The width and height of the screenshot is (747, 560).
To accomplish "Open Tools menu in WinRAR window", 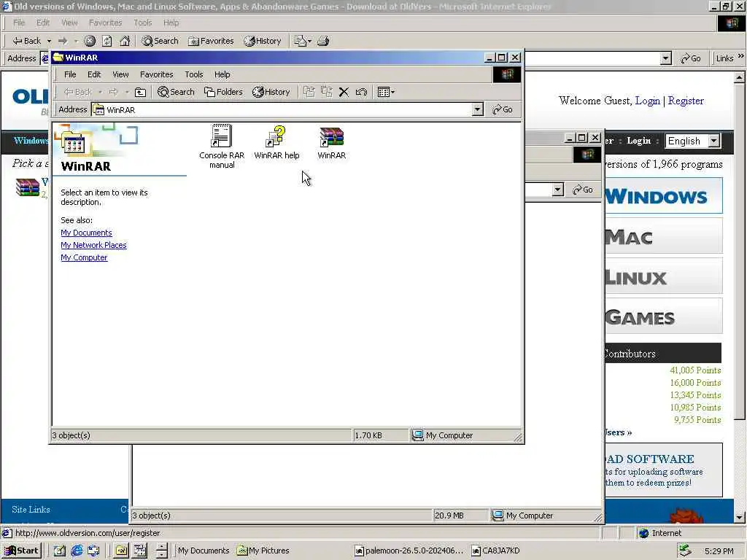I will (193, 74).
